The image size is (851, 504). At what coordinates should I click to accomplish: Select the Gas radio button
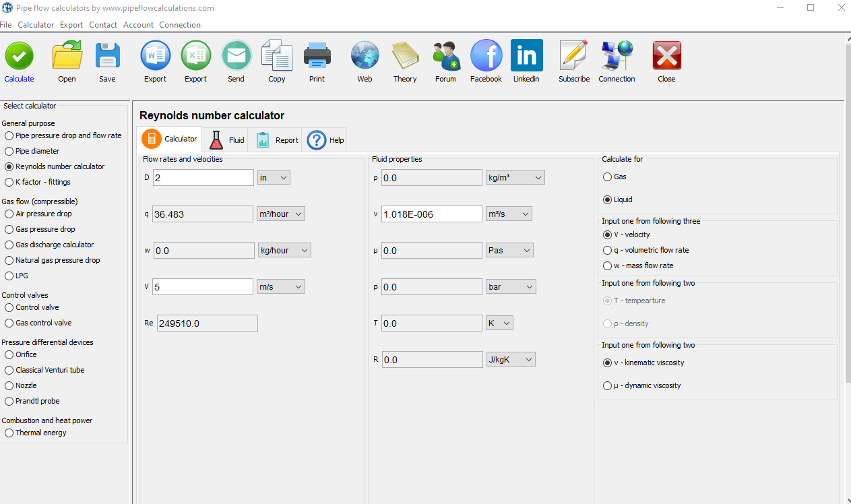tap(608, 177)
